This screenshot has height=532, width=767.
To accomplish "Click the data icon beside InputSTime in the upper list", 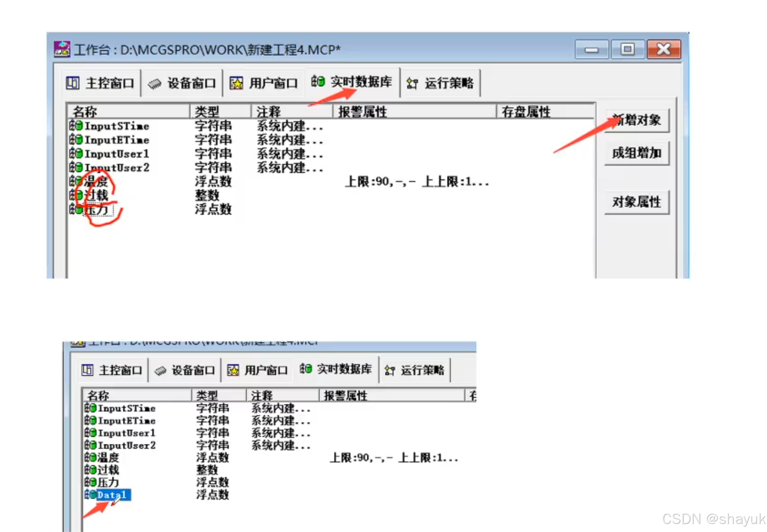I will 76,126.
